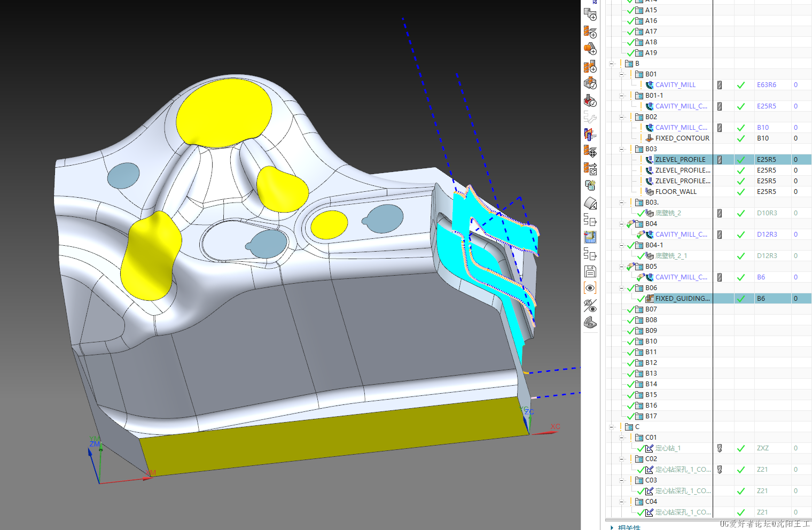The image size is (812, 530).
Task: Select the 底壁铣_2_1 operation
Action: pyautogui.click(x=671, y=256)
